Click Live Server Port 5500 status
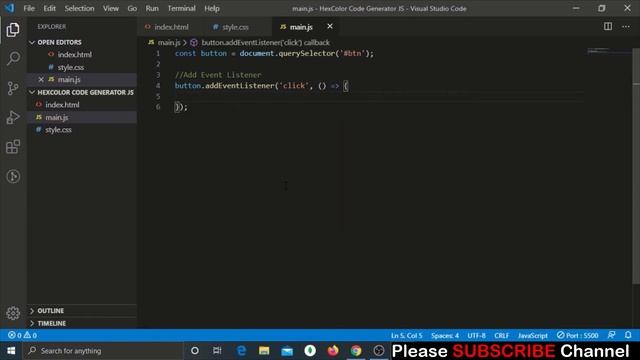 click(x=578, y=336)
